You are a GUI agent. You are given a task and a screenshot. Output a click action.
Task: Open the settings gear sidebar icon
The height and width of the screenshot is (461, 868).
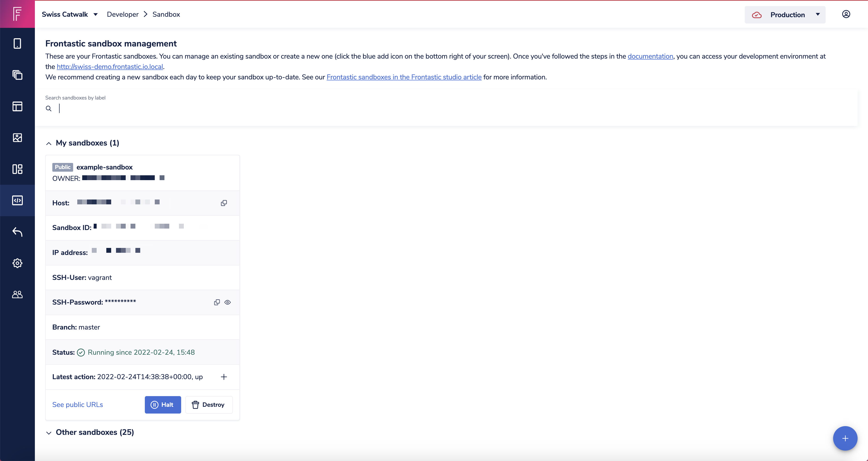point(17,263)
